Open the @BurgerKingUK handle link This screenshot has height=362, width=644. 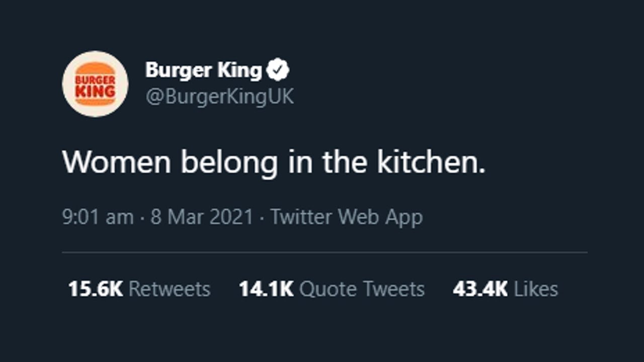(219, 97)
